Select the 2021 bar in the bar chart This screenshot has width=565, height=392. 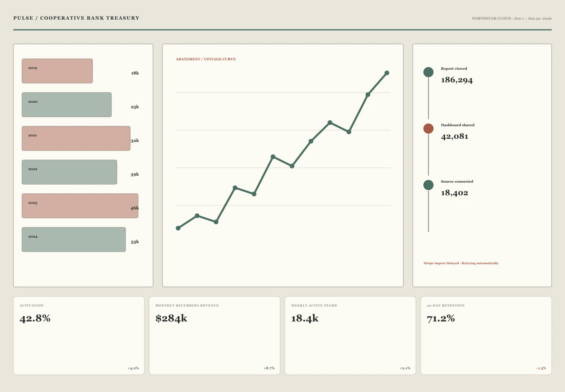(76, 138)
